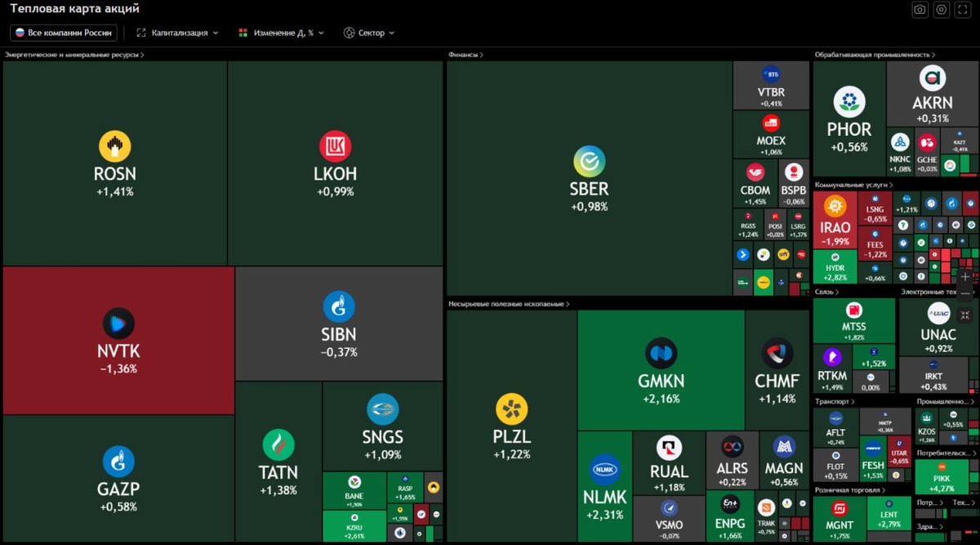Select the UTAR tile −0,65%
Image resolution: width=980 pixels, height=545 pixels.
(899, 450)
